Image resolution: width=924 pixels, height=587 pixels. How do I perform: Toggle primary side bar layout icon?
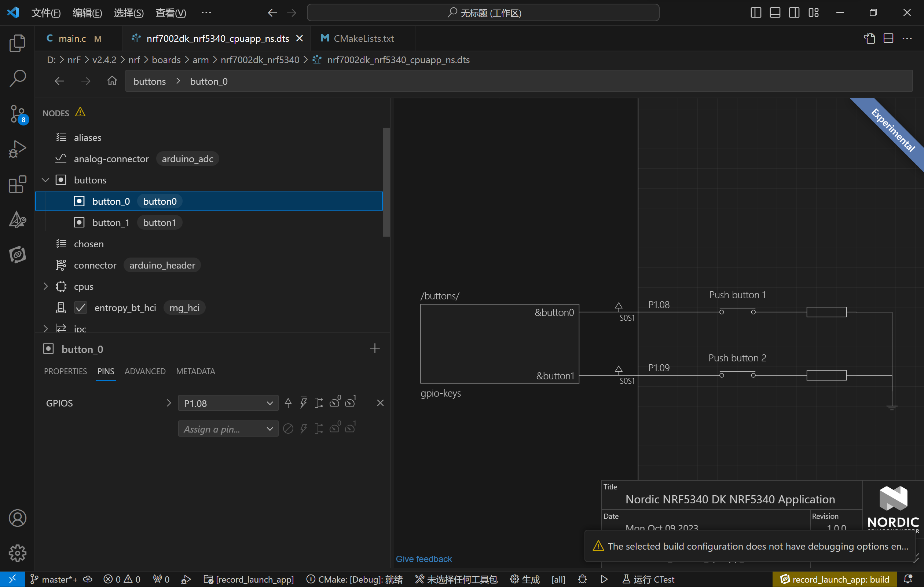(756, 13)
